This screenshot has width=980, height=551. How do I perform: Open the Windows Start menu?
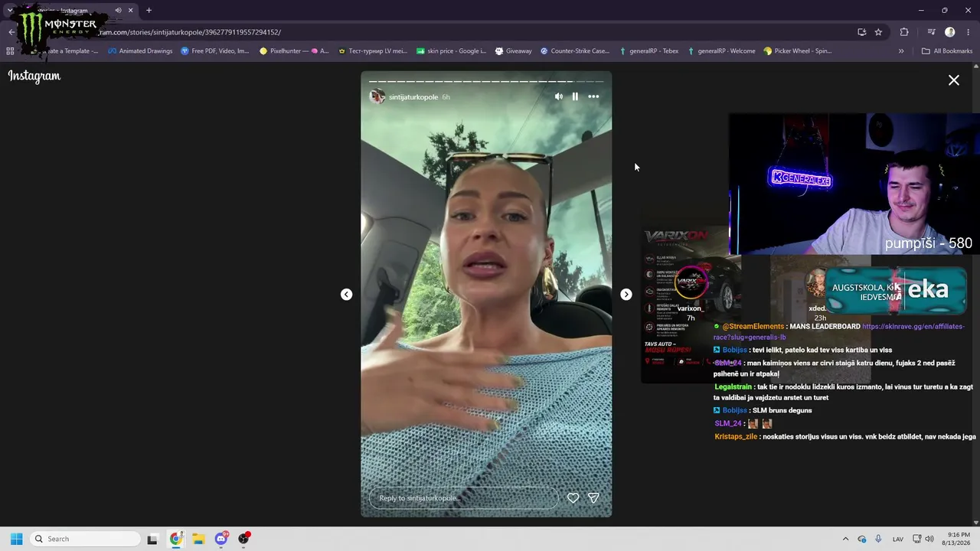(x=16, y=539)
